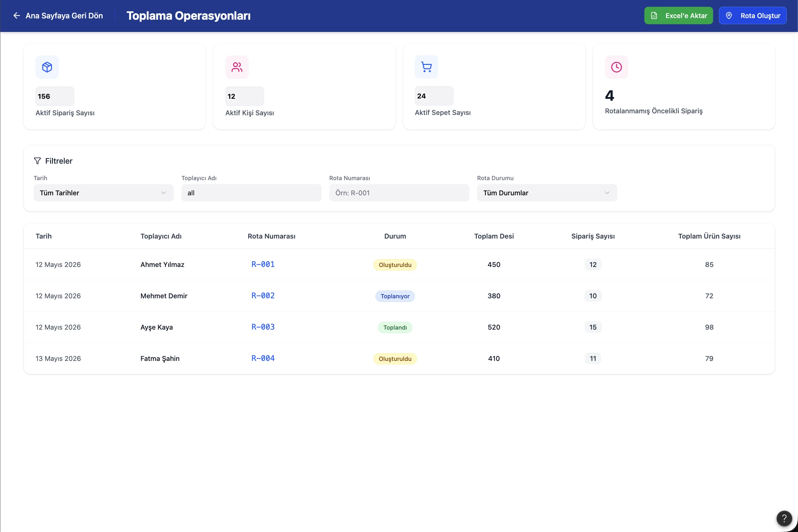Click the Tüm Durumlar chevron arrow
Image resolution: width=798 pixels, height=532 pixels.
(x=607, y=193)
